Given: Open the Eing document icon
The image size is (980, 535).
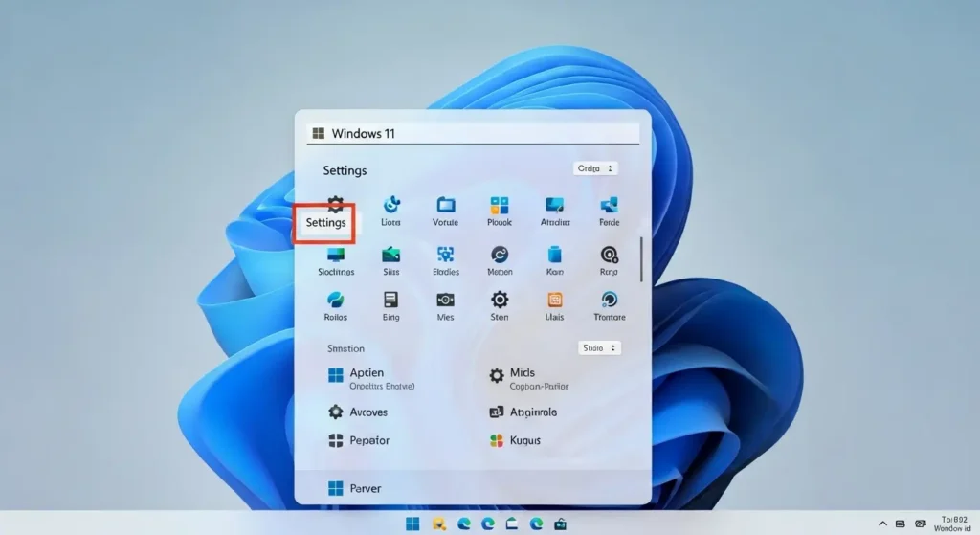Looking at the screenshot, I should pos(391,300).
